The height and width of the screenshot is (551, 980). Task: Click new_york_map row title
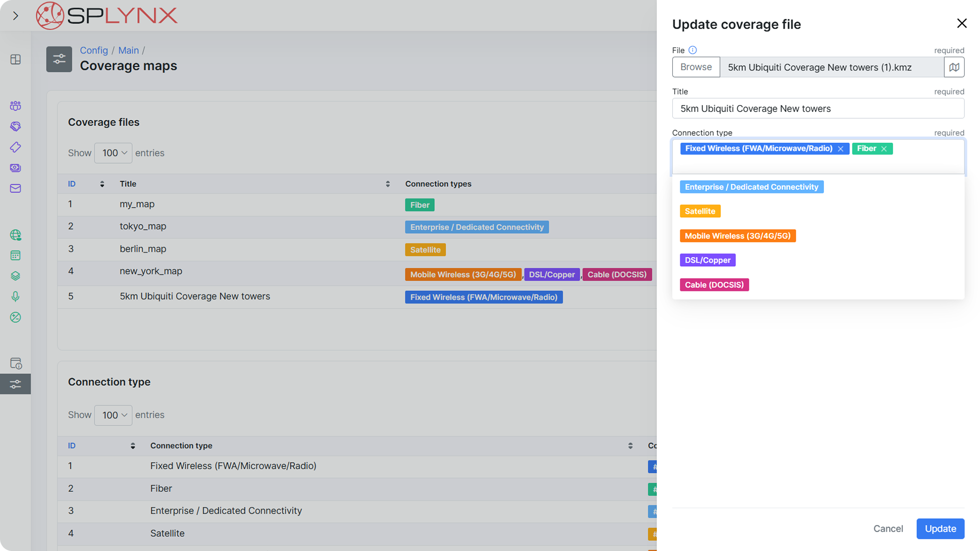pos(151,271)
